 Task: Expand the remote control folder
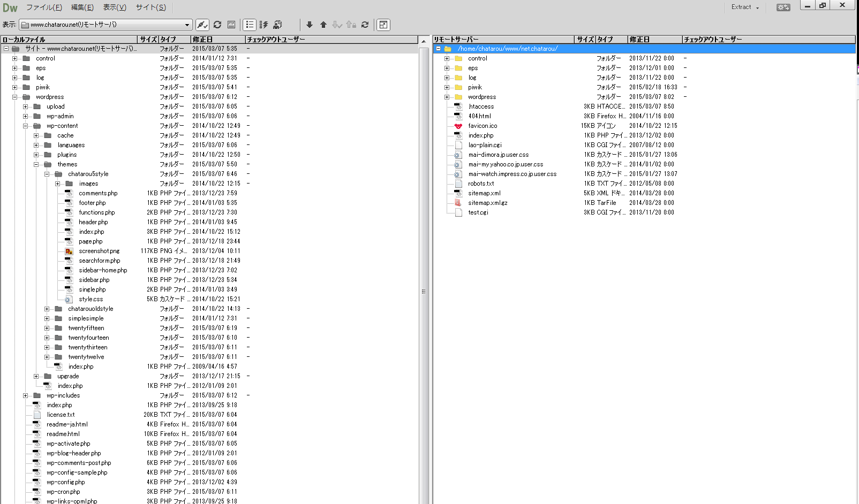click(447, 58)
